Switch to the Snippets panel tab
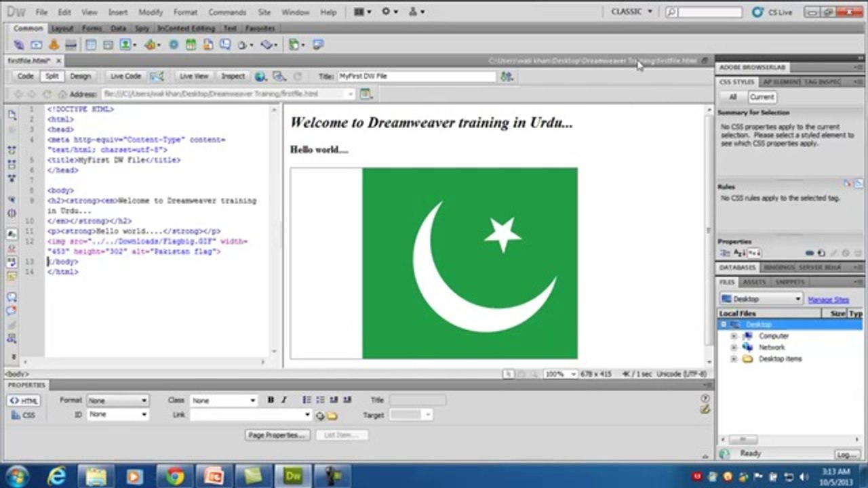Viewport: 868px width, 488px height. (x=789, y=282)
